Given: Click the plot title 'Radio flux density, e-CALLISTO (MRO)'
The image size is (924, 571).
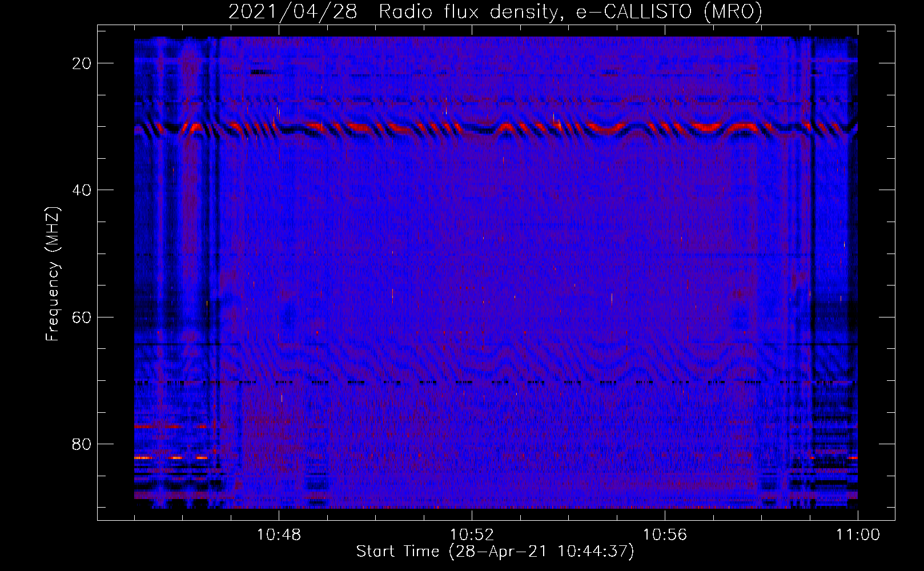Looking at the screenshot, I should click(571, 11).
